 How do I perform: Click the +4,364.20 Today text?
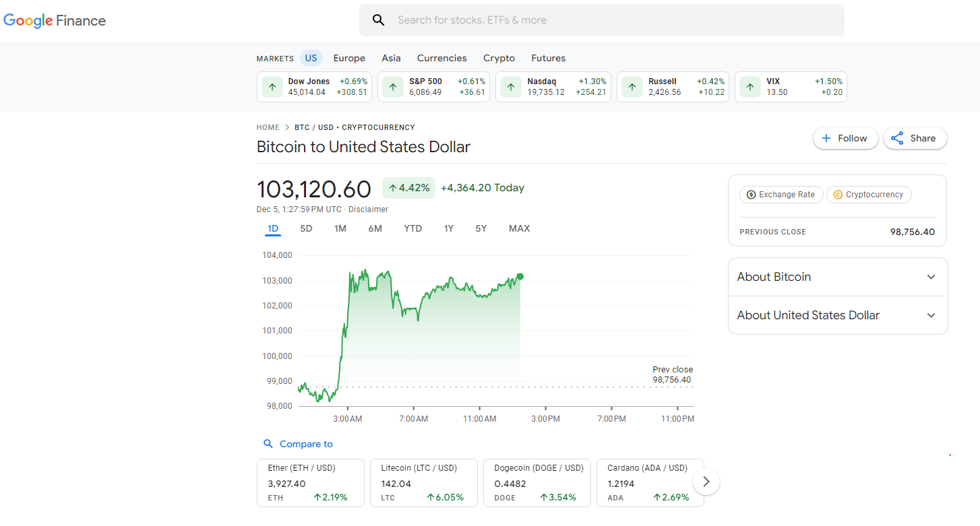(x=483, y=188)
